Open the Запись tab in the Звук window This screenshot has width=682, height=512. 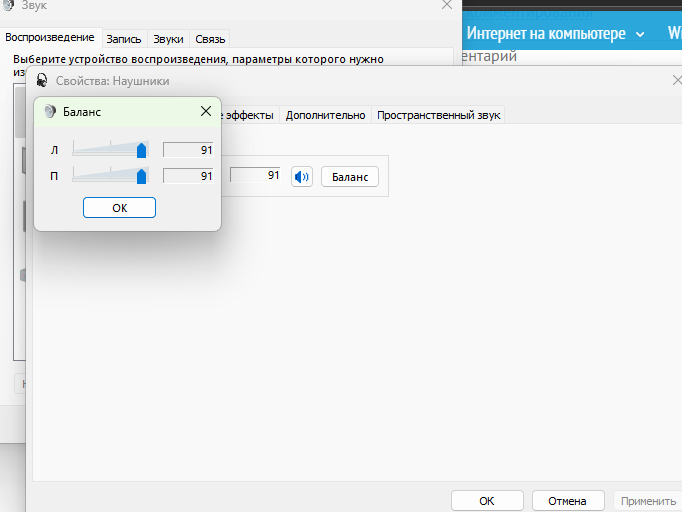124,39
